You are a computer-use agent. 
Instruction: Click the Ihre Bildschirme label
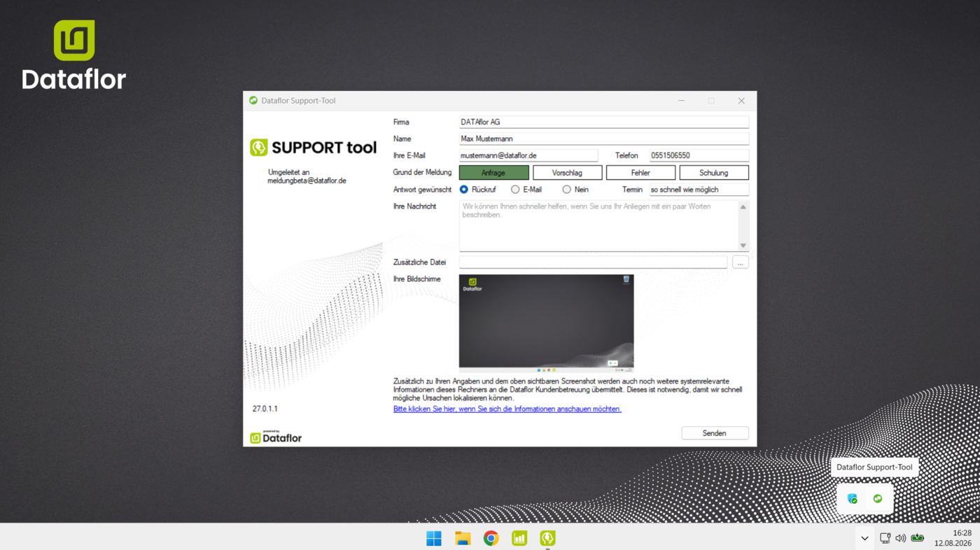[417, 279]
